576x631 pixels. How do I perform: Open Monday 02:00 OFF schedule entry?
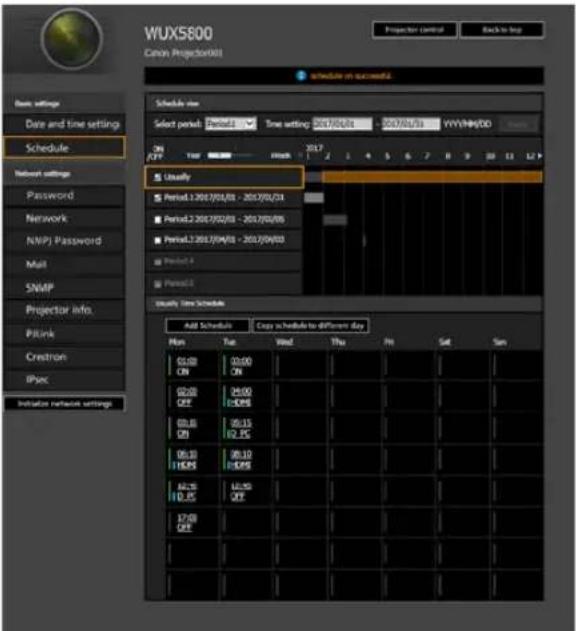(186, 397)
